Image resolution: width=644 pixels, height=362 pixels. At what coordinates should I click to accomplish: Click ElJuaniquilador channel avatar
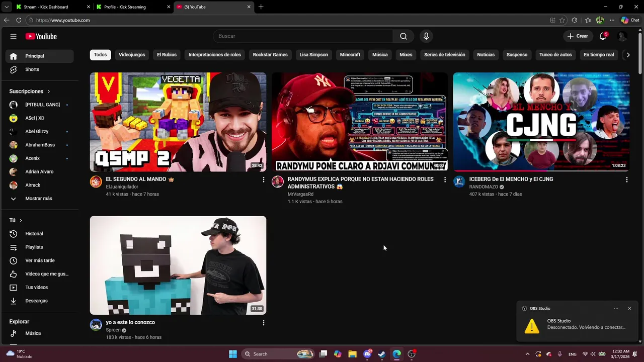coord(96,182)
